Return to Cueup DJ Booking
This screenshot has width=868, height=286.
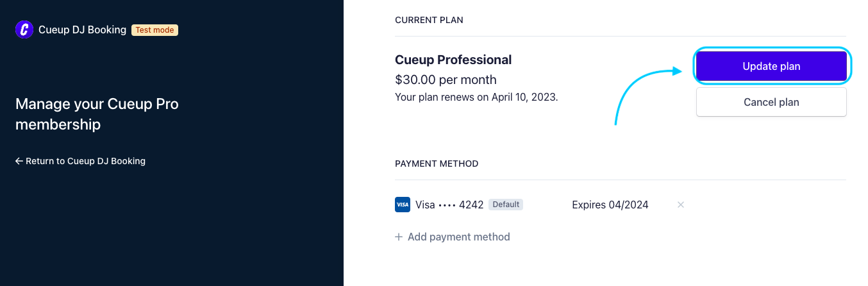click(x=80, y=161)
